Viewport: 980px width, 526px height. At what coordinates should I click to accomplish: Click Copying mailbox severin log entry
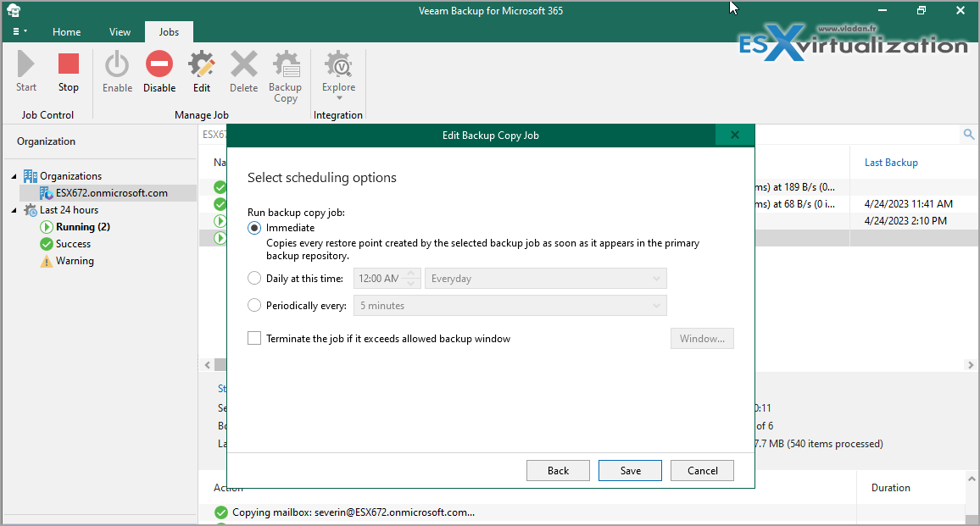354,512
